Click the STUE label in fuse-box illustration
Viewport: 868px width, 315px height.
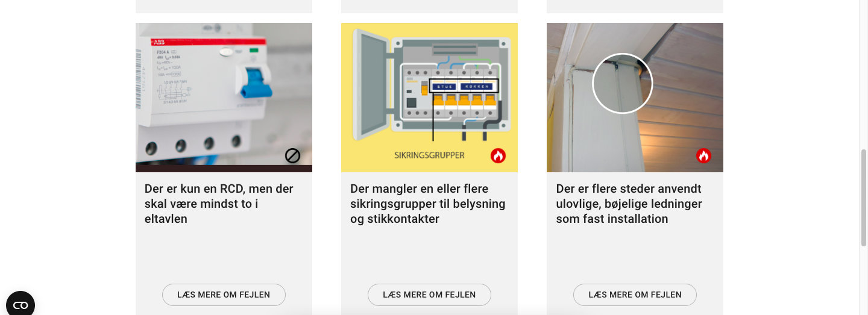pos(443,87)
